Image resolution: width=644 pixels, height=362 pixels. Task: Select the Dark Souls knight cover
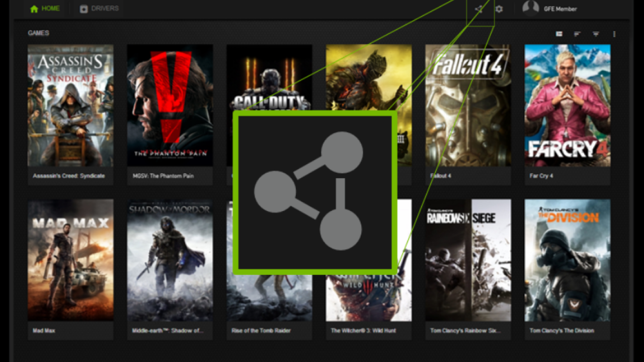(369, 77)
